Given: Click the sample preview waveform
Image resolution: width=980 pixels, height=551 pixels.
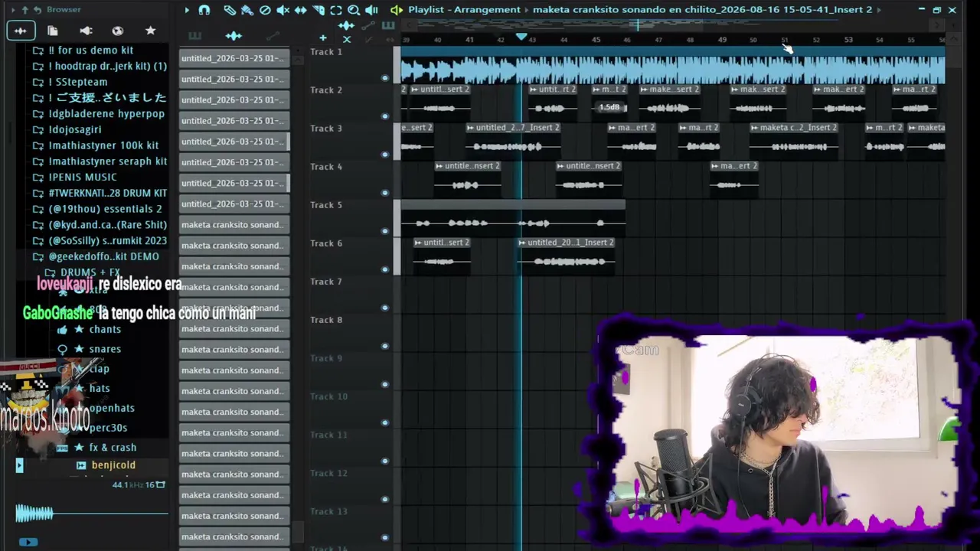Looking at the screenshot, I should [x=91, y=514].
